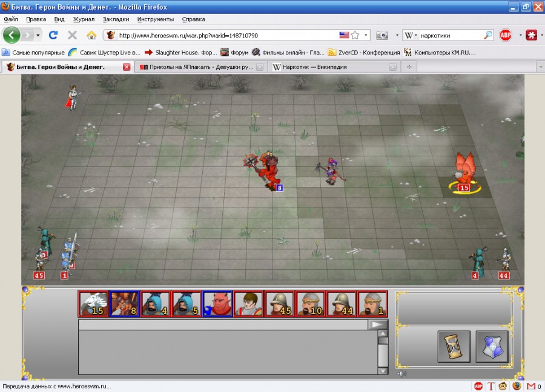Bookmark this page with the star icon
Image resolution: width=545 pixels, height=392 pixels.
[x=355, y=35]
